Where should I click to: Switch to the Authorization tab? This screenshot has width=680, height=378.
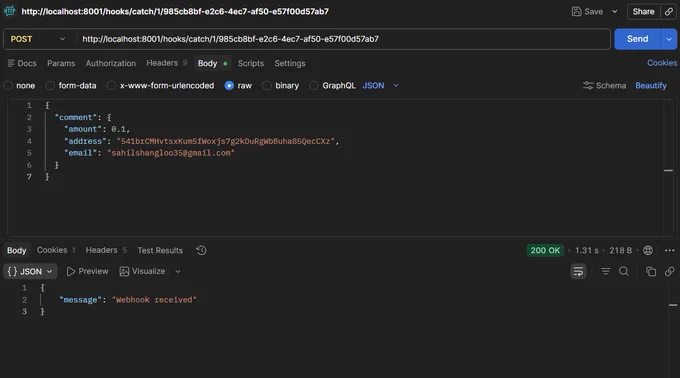click(111, 63)
